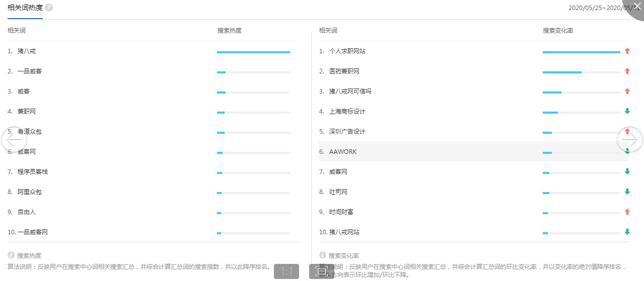
Task: Click the fit-to-screen icon in bottom toolbar
Action: pyautogui.click(x=321, y=272)
